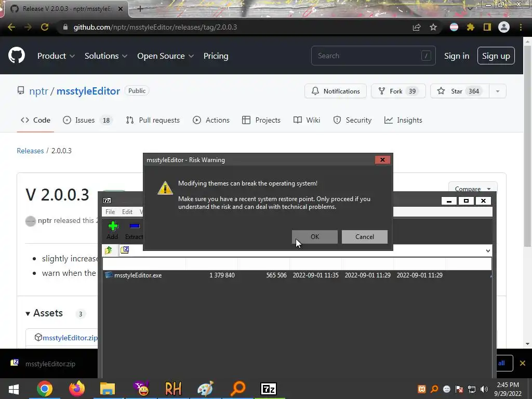532x399 pixels.
Task: Expand the 7-Zip address path dropdown
Action: tap(488, 251)
